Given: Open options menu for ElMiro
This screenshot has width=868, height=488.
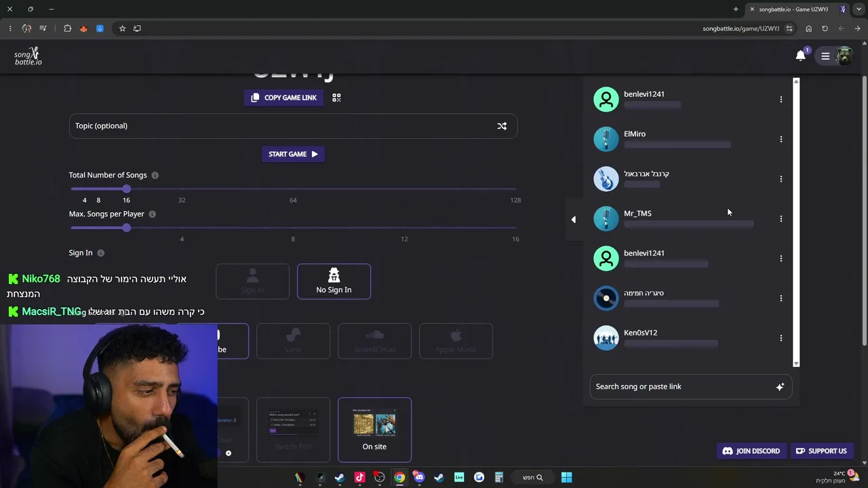Looking at the screenshot, I should point(781,139).
